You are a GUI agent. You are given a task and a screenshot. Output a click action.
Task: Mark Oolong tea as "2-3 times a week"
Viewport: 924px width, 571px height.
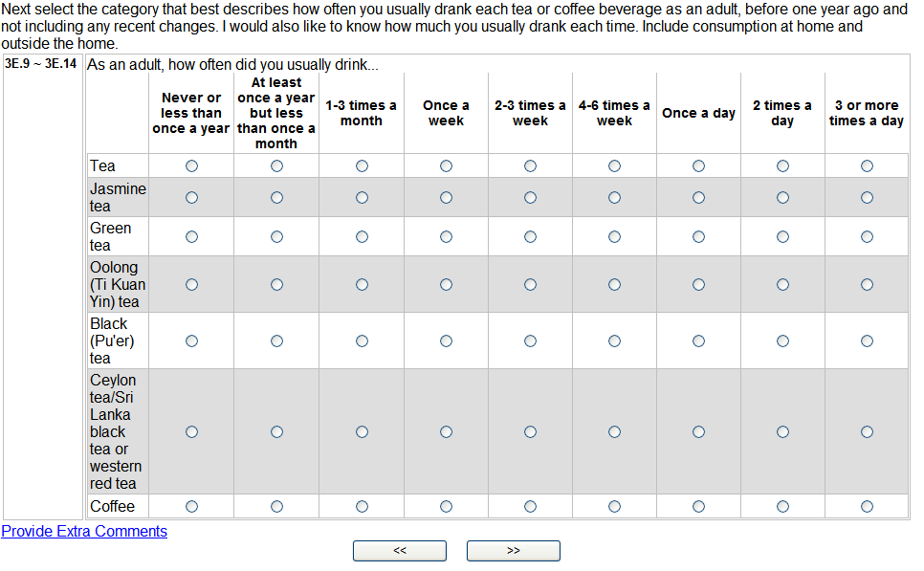530,285
